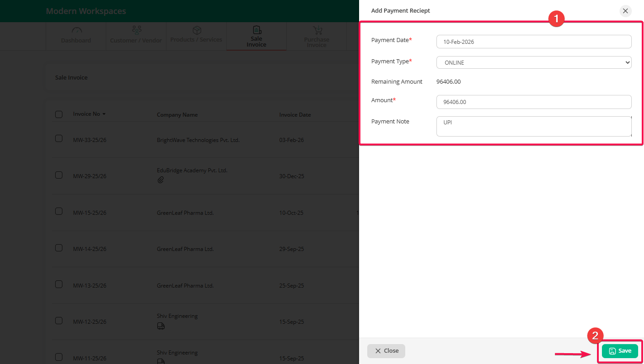Screen dimensions: 644x364
Task: Open the Payment Date picker field
Action: tap(534, 42)
